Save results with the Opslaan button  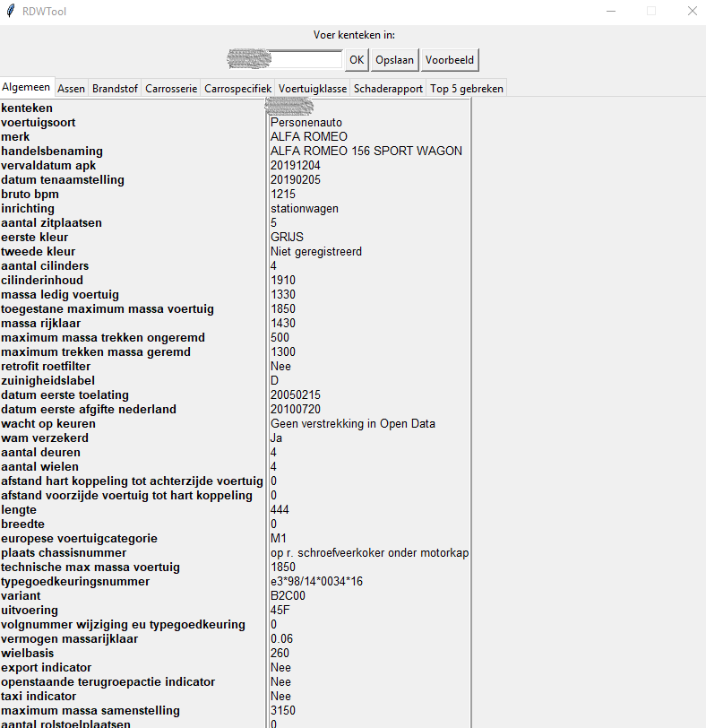tap(394, 60)
